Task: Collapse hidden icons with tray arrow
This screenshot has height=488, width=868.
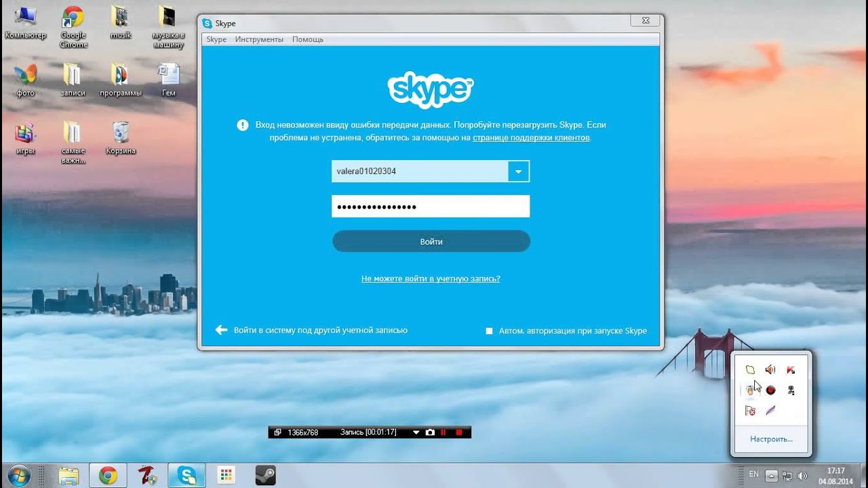Action: pyautogui.click(x=771, y=476)
